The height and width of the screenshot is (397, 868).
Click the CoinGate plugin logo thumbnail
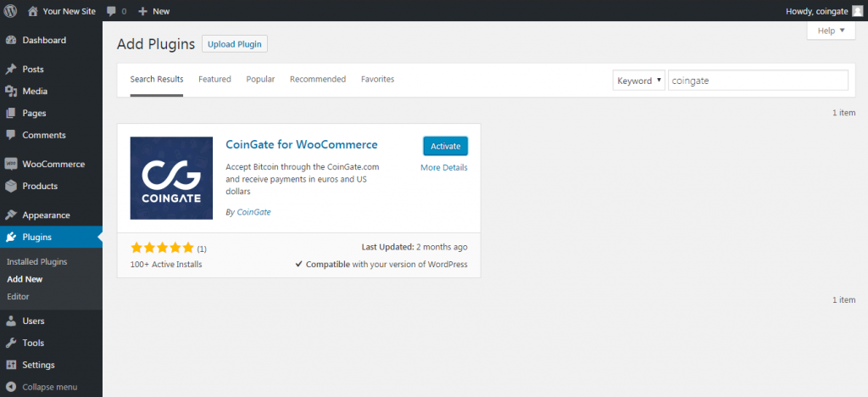[171, 178]
